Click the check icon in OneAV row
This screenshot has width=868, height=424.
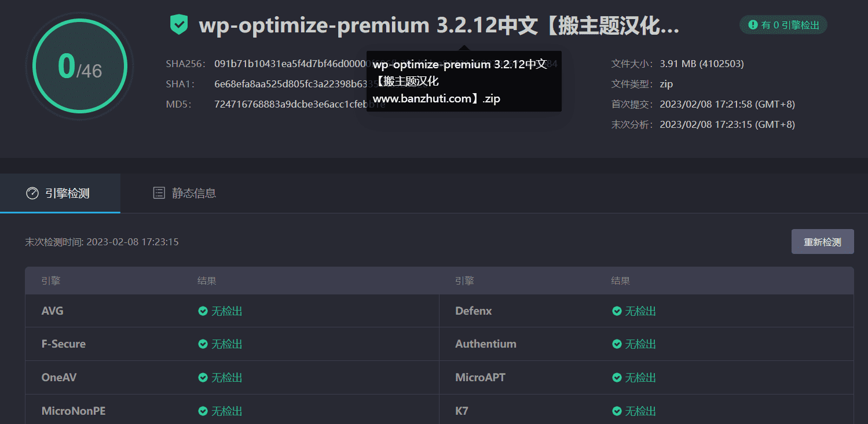[x=203, y=378]
